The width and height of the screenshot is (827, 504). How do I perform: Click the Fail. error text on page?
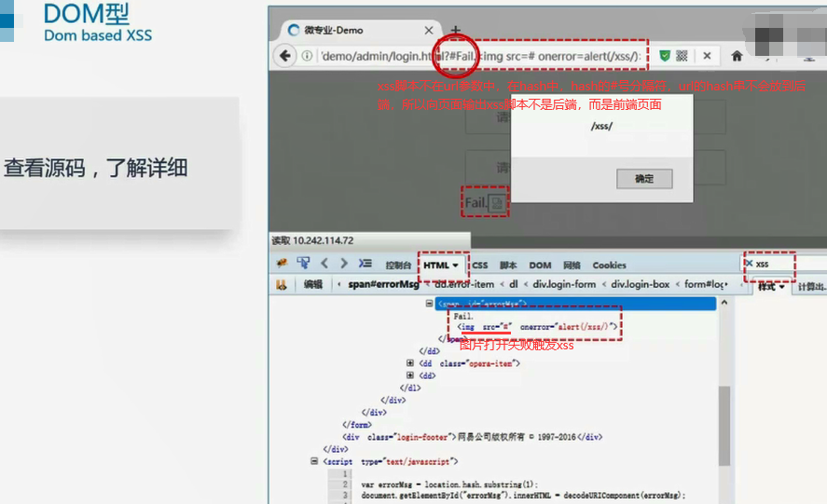coord(476,202)
